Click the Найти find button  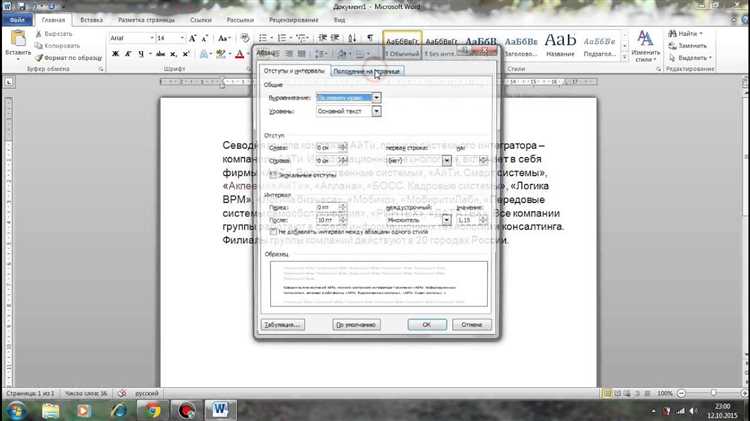[685, 33]
